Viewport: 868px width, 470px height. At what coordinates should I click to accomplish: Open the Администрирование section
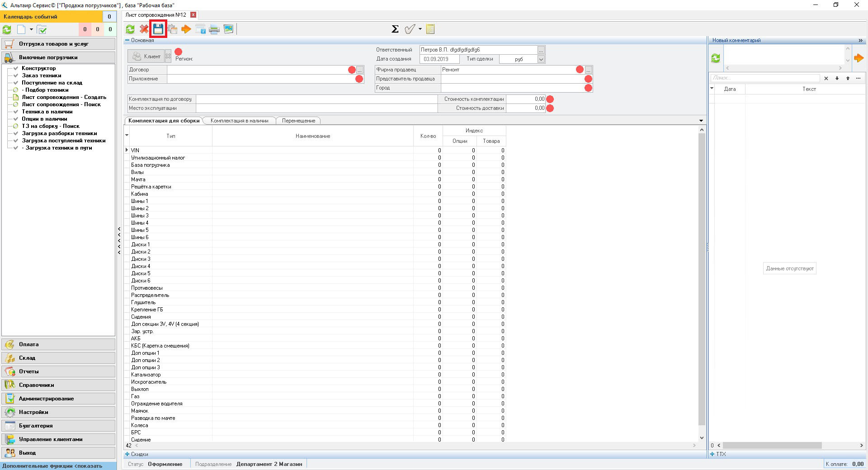point(58,399)
